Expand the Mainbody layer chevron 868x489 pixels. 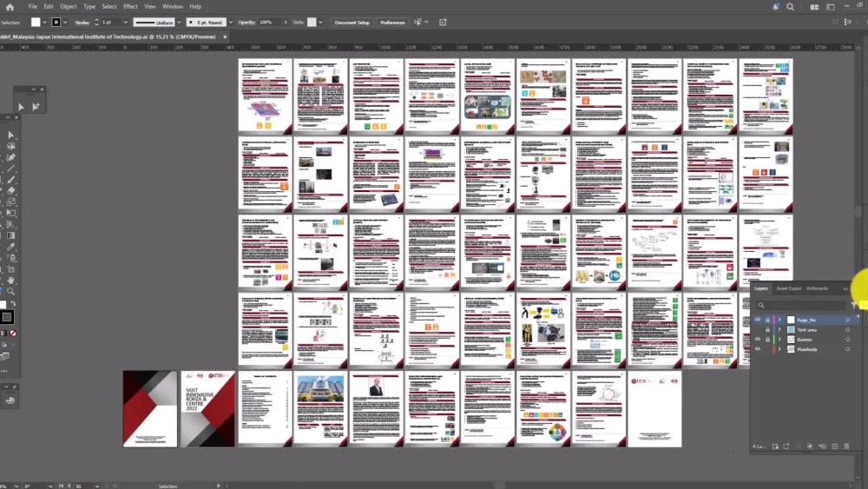[x=780, y=349]
